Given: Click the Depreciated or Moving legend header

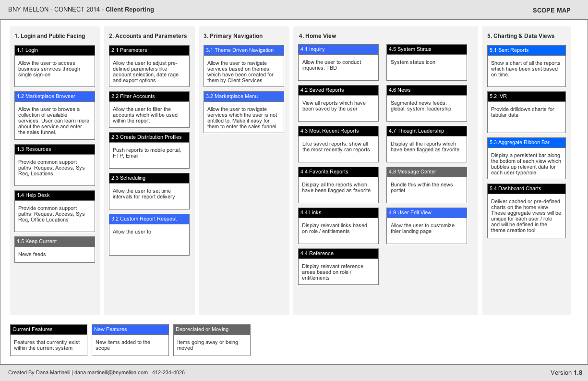Looking at the screenshot, I should click(212, 330).
